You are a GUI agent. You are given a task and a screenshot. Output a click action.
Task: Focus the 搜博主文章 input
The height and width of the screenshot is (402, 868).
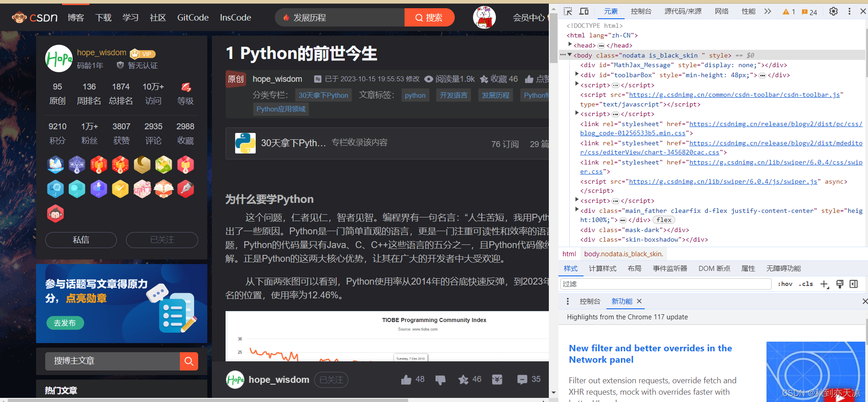(x=112, y=361)
